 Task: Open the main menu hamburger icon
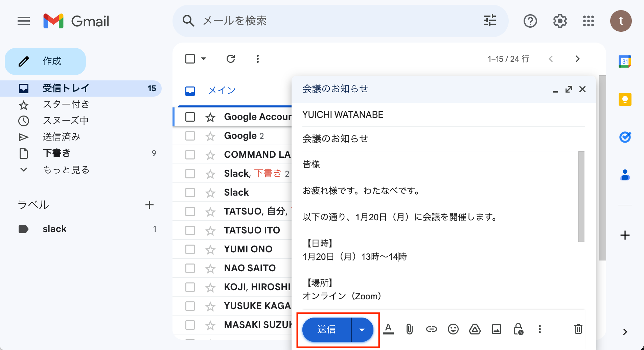pyautogui.click(x=24, y=21)
